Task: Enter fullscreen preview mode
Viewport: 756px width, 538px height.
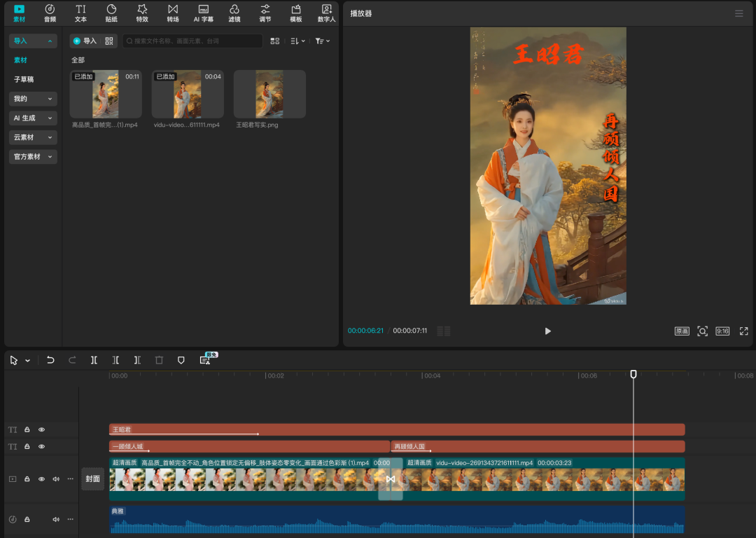Action: (x=744, y=331)
